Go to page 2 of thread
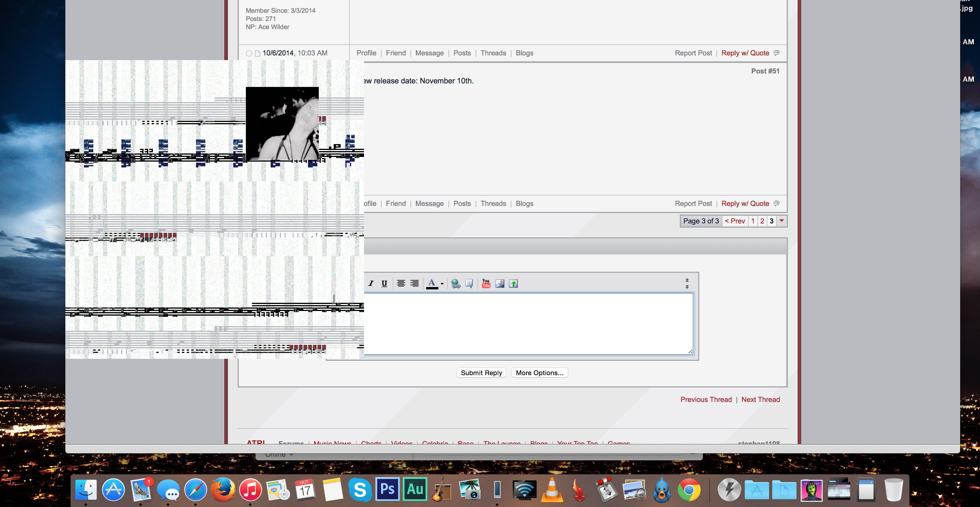Viewport: 980px width, 507px height. 762,221
